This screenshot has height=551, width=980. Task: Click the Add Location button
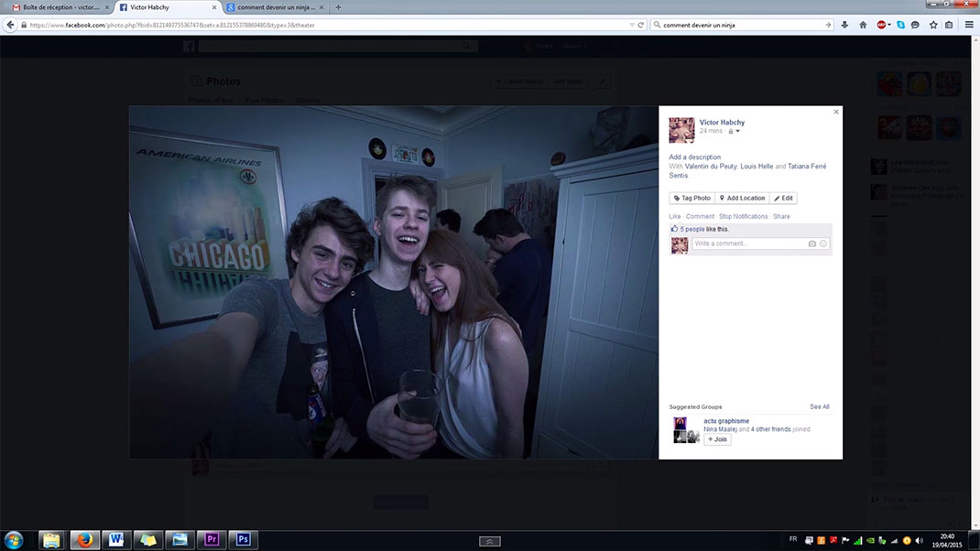click(741, 198)
